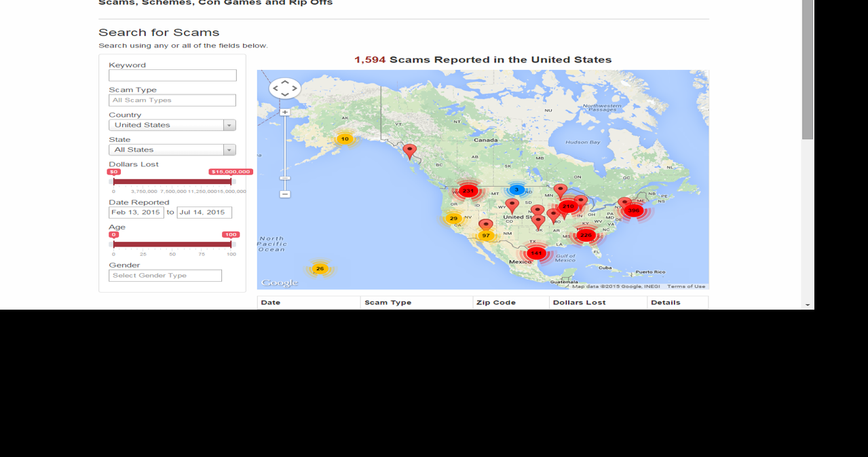This screenshot has height=457, width=868.
Task: Click the 1,594 Scams Reported heading
Action: pos(483,60)
